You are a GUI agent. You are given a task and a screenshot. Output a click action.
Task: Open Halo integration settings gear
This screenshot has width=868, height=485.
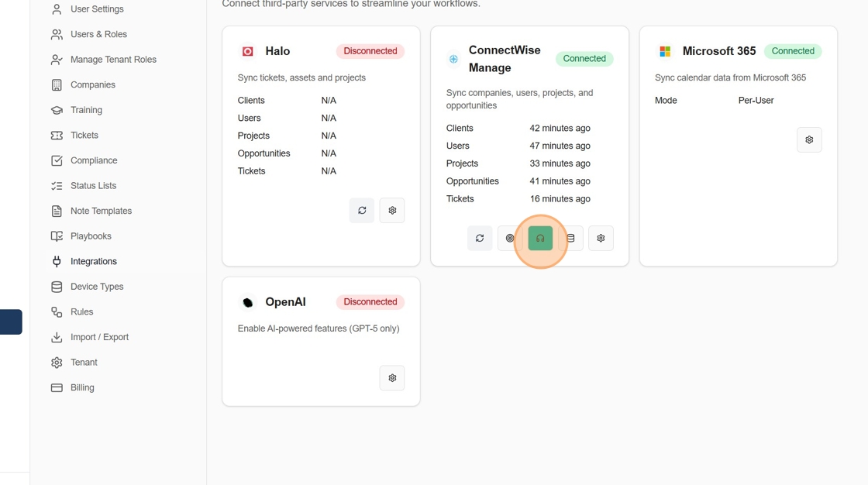[392, 211]
